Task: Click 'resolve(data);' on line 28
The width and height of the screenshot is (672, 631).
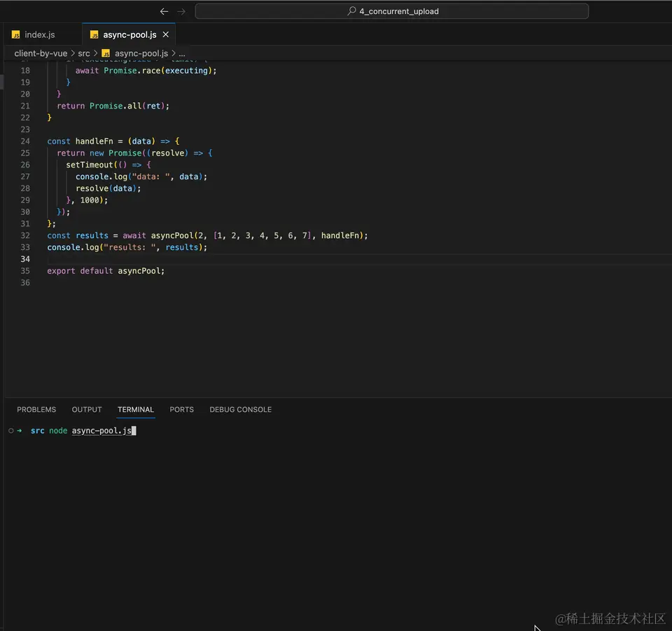Action: click(x=108, y=188)
